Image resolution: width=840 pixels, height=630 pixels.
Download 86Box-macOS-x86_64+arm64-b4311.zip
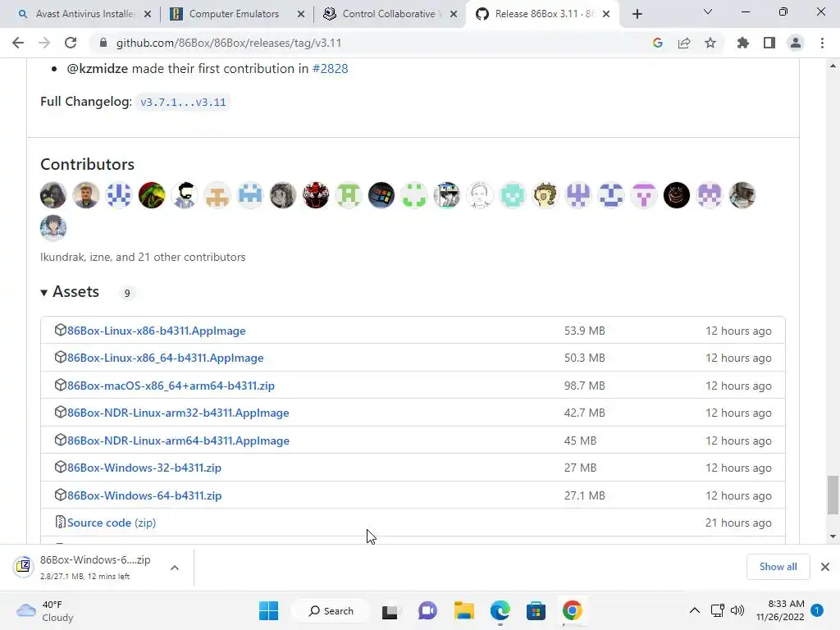click(171, 386)
